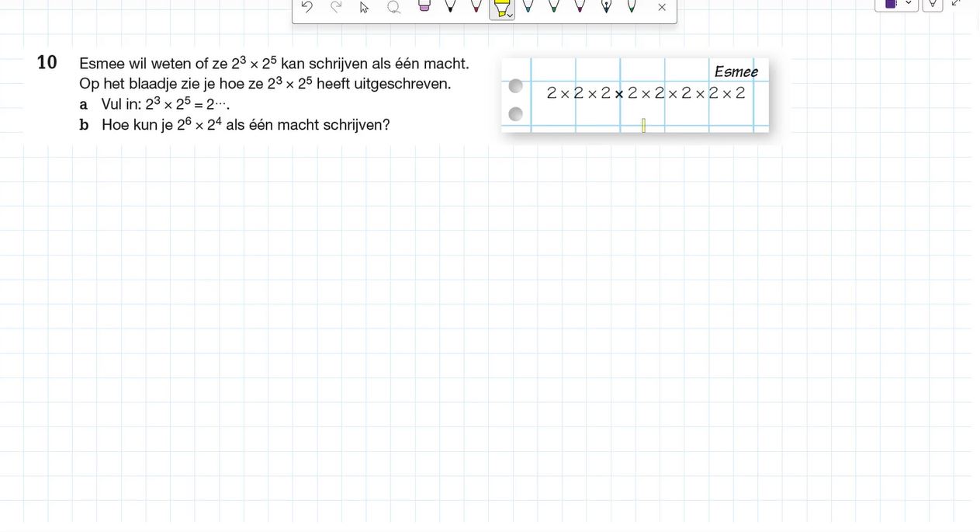Undo the last pen stroke

click(306, 7)
